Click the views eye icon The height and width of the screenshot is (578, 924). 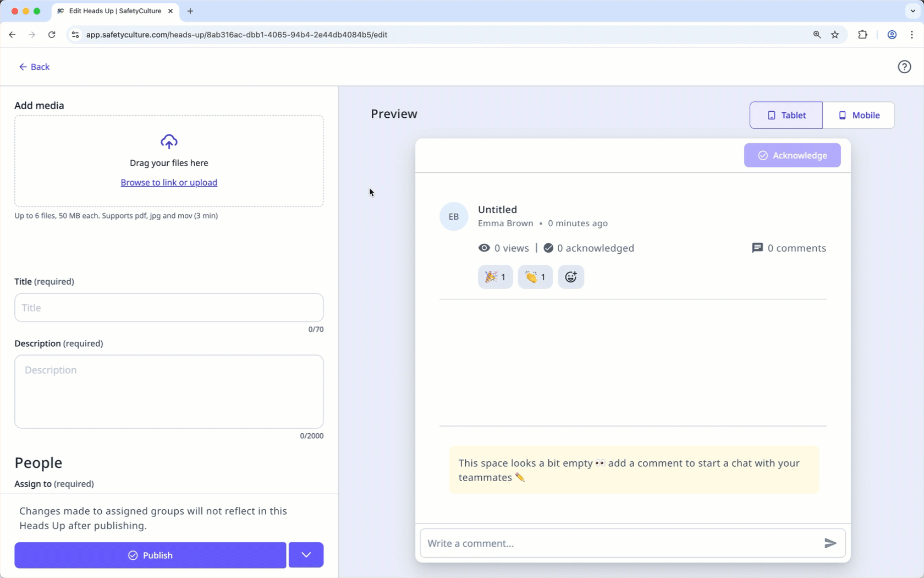[484, 248]
